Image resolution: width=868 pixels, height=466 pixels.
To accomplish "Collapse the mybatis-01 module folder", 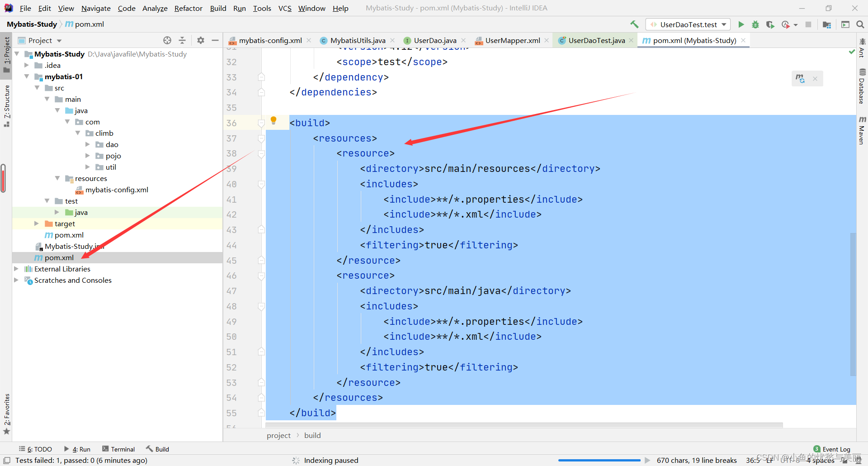I will click(x=27, y=76).
